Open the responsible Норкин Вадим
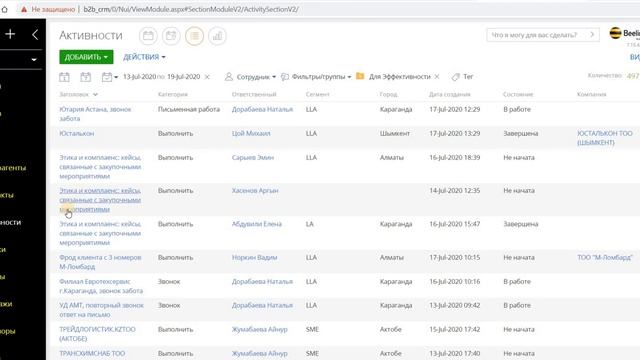The image size is (640, 360). (x=255, y=258)
